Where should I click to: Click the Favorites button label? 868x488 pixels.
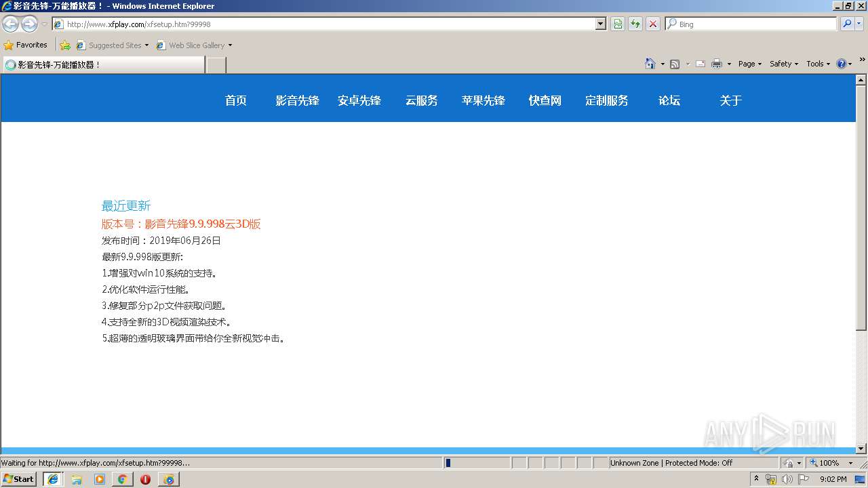pyautogui.click(x=32, y=45)
